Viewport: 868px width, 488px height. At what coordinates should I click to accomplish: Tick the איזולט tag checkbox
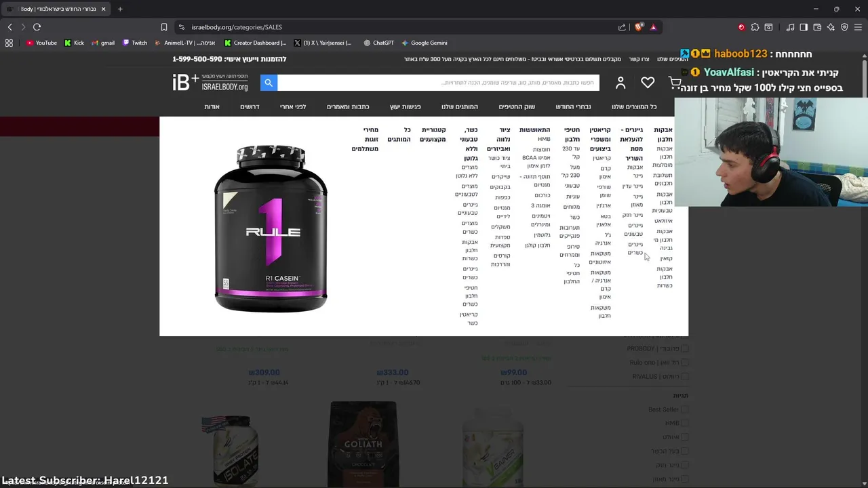pos(685,437)
